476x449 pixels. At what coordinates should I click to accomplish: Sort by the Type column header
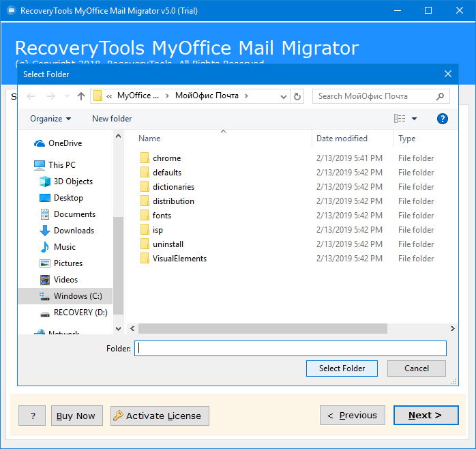(x=407, y=139)
